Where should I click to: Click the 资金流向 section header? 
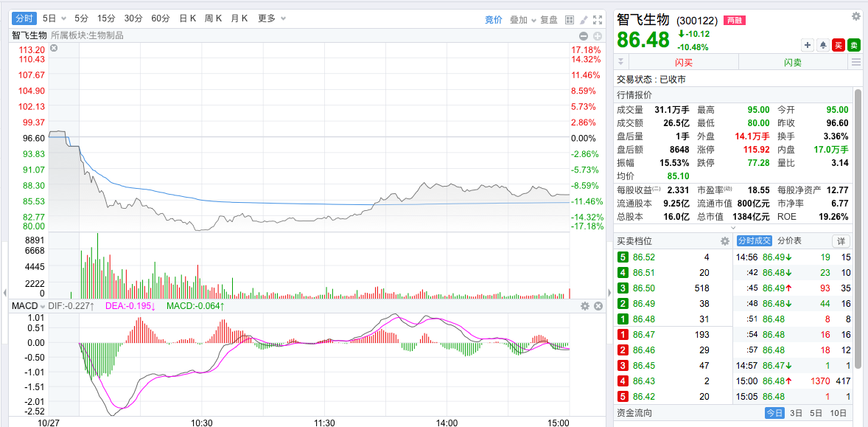click(634, 412)
